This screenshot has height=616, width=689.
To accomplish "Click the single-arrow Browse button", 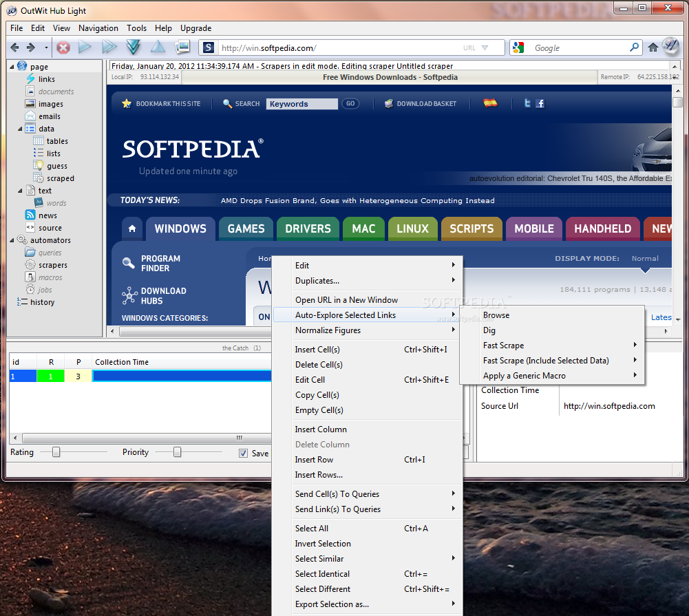I will point(85,47).
